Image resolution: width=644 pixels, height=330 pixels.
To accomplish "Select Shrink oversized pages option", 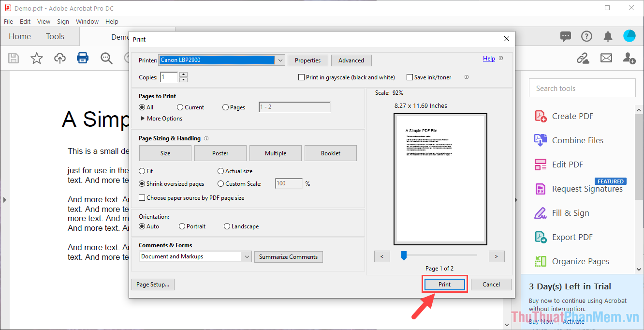I will click(x=142, y=184).
